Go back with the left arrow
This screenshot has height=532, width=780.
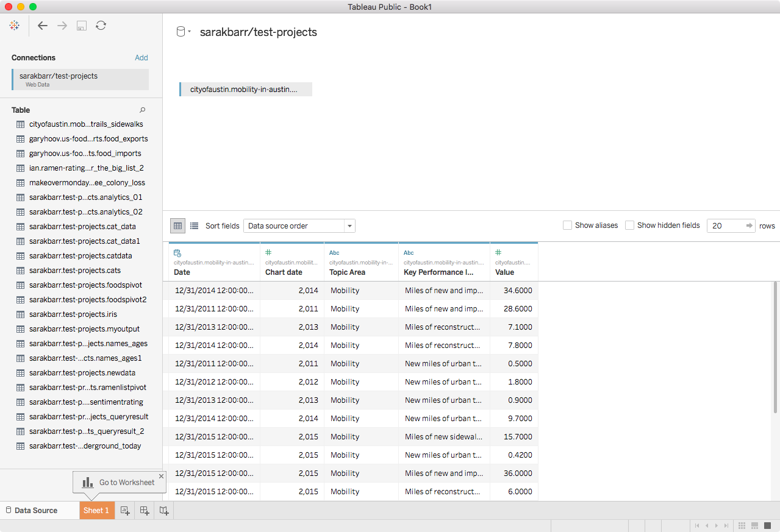[42, 26]
